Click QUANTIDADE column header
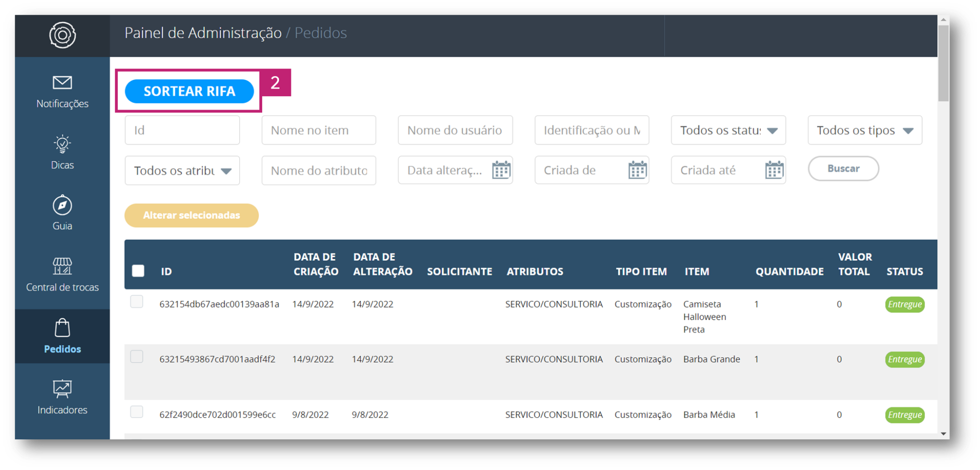The width and height of the screenshot is (980, 470). click(x=790, y=271)
